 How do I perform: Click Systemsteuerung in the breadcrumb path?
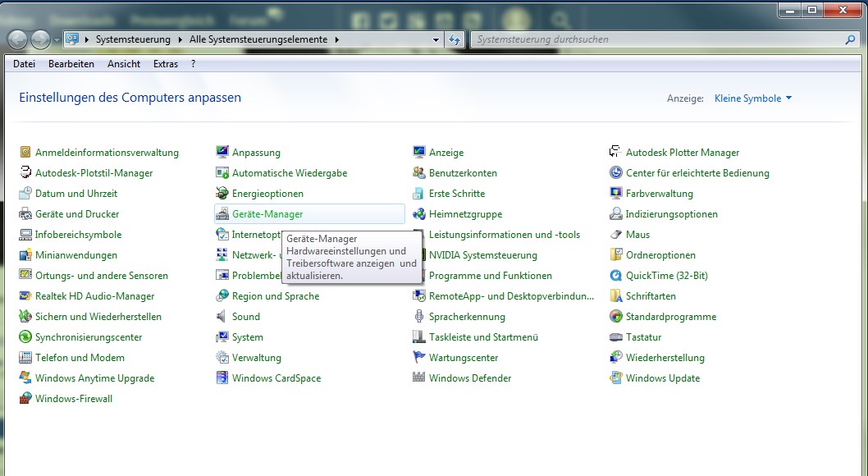(133, 40)
